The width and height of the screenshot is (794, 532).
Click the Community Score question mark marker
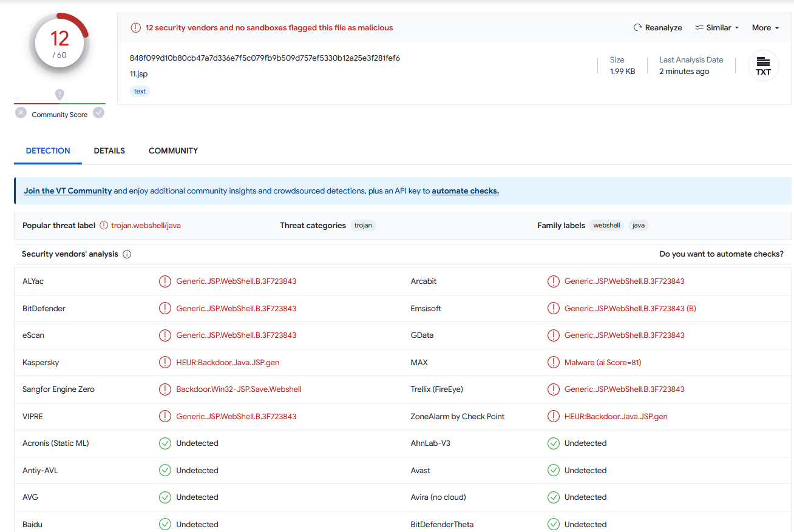tap(59, 95)
